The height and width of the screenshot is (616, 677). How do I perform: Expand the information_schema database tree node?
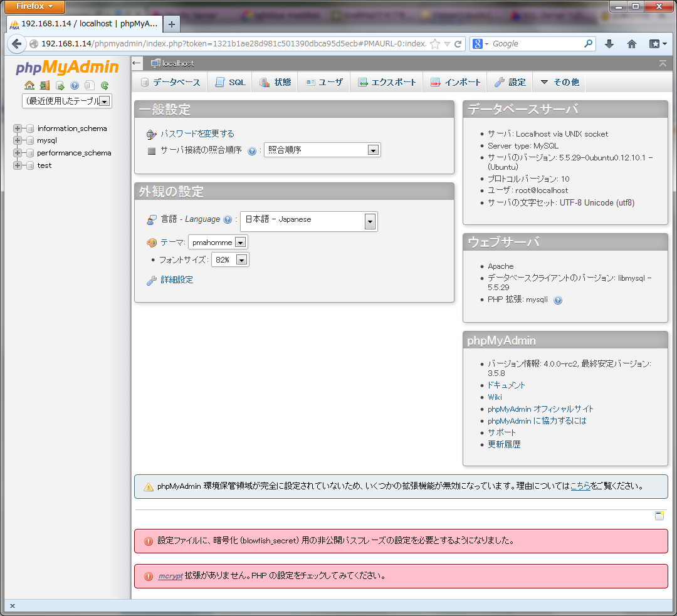click(x=18, y=128)
